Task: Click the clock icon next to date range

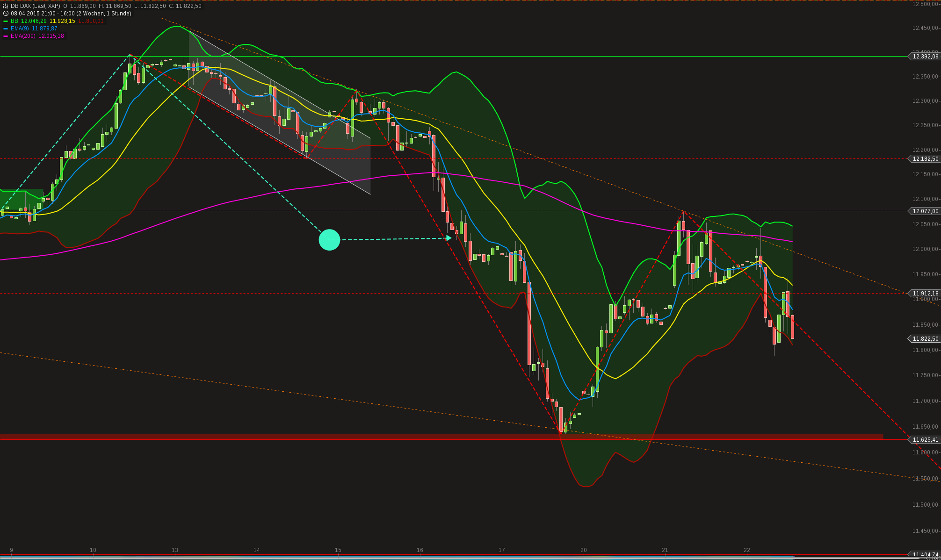Action: tap(5, 14)
